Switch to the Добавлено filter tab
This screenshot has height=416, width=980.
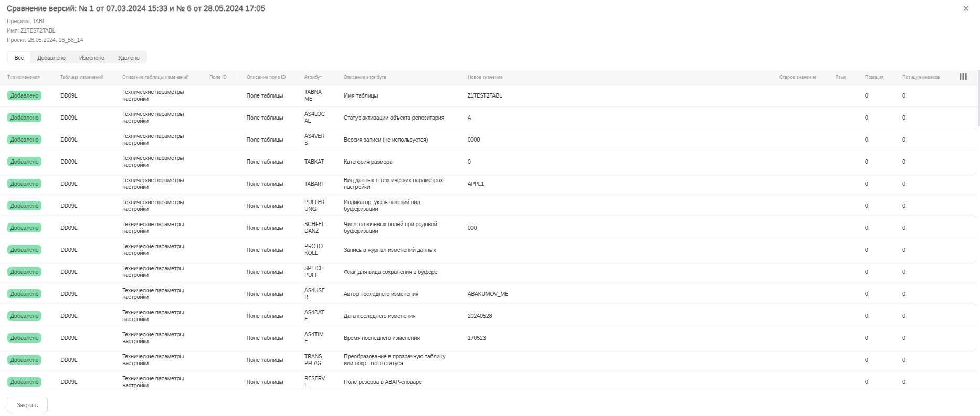click(x=51, y=58)
